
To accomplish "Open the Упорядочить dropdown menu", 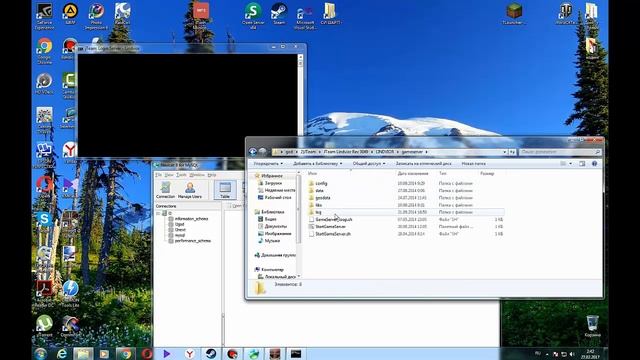I will pyautogui.click(x=268, y=164).
